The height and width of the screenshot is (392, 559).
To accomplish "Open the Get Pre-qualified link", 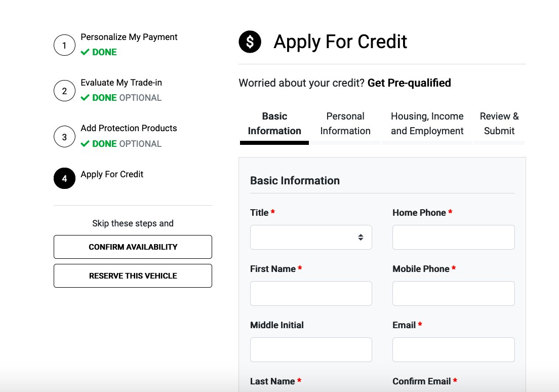I will (x=409, y=83).
